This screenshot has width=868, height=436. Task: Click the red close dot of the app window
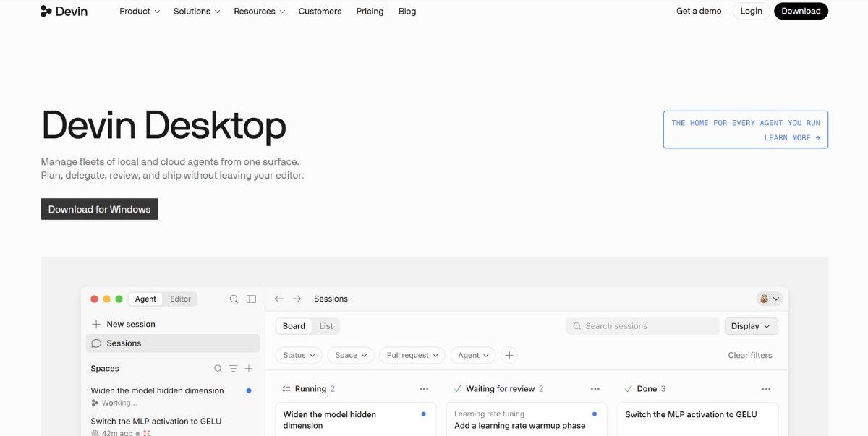point(94,299)
